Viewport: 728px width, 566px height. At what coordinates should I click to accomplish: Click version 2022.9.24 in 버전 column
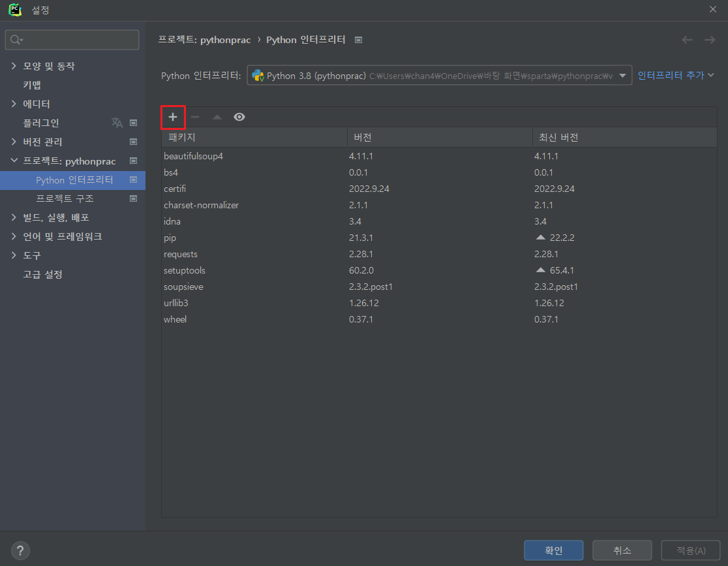coord(369,189)
